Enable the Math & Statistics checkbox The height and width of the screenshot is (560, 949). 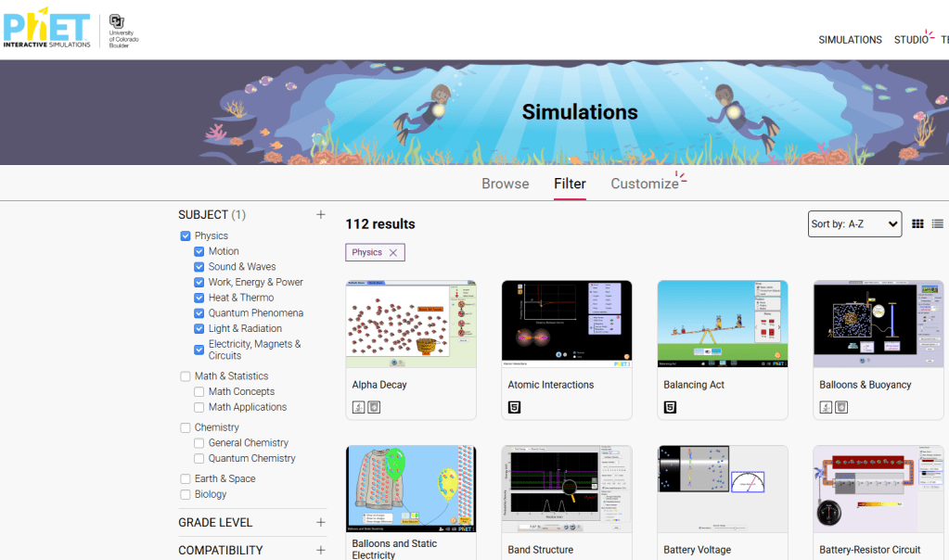[x=186, y=376]
